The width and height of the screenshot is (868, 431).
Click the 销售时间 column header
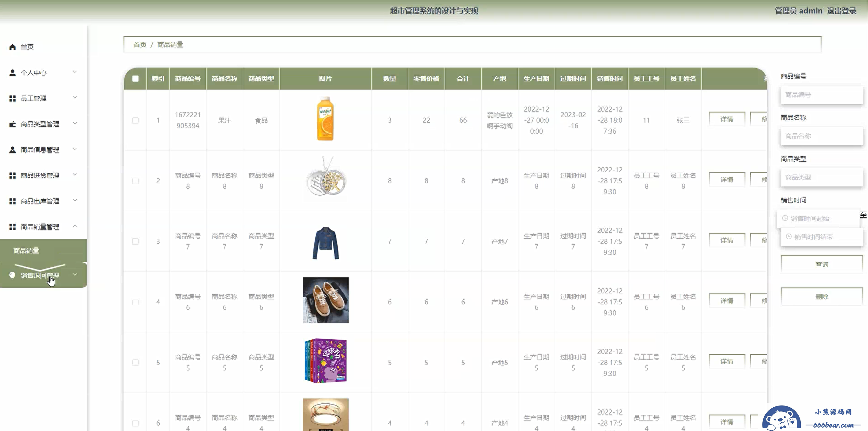pos(609,79)
